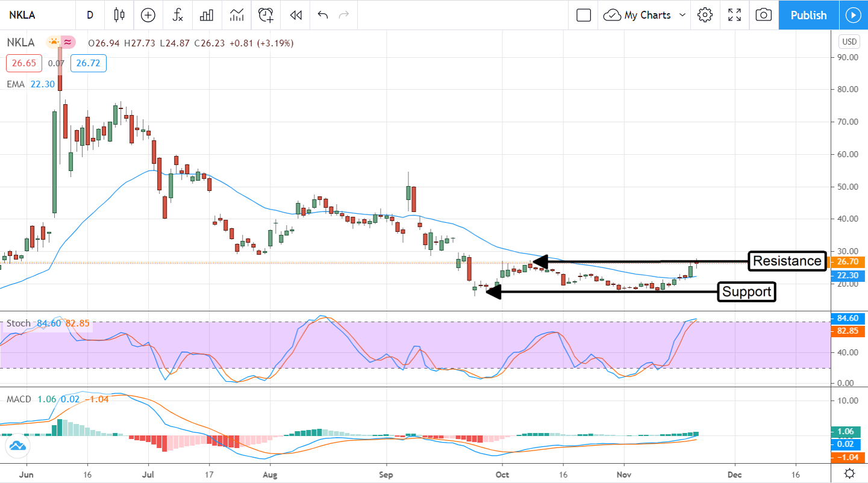Click the play icon beside Publish

pyautogui.click(x=854, y=15)
